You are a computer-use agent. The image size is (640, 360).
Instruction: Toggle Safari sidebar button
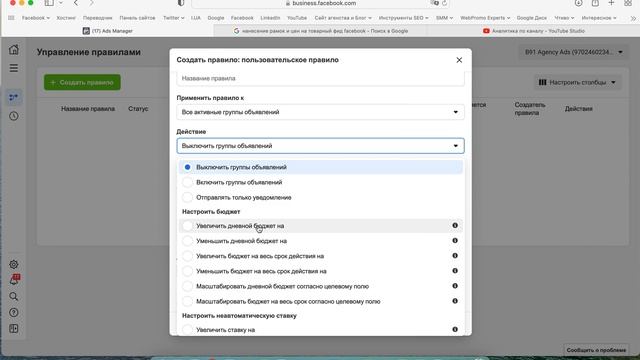click(x=49, y=3)
